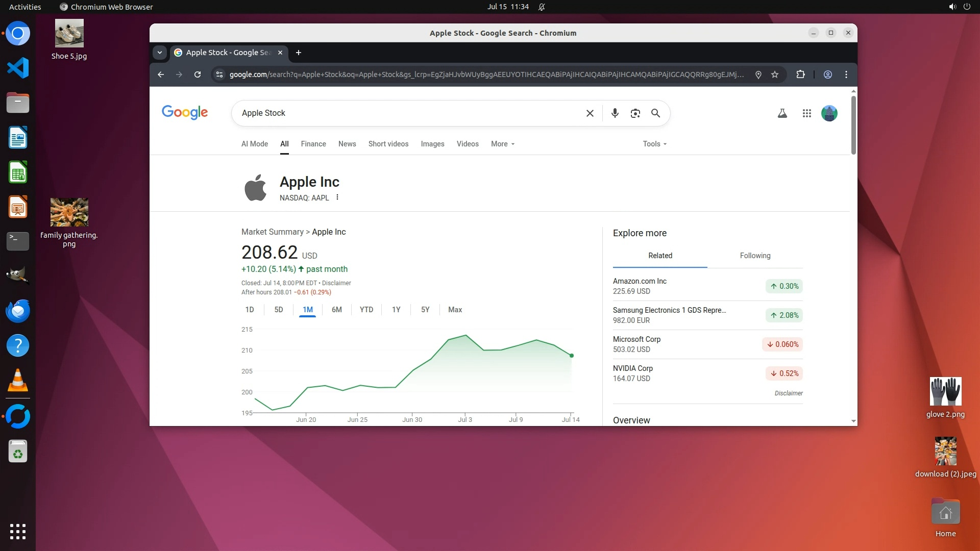Open the tab search dropdown arrow
The height and width of the screenshot is (551, 980).
pos(160,53)
